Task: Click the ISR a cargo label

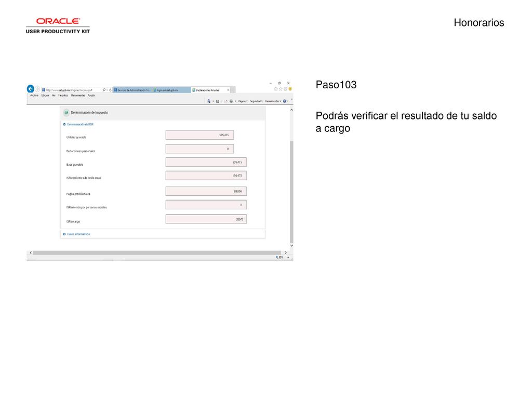Action: (x=73, y=221)
